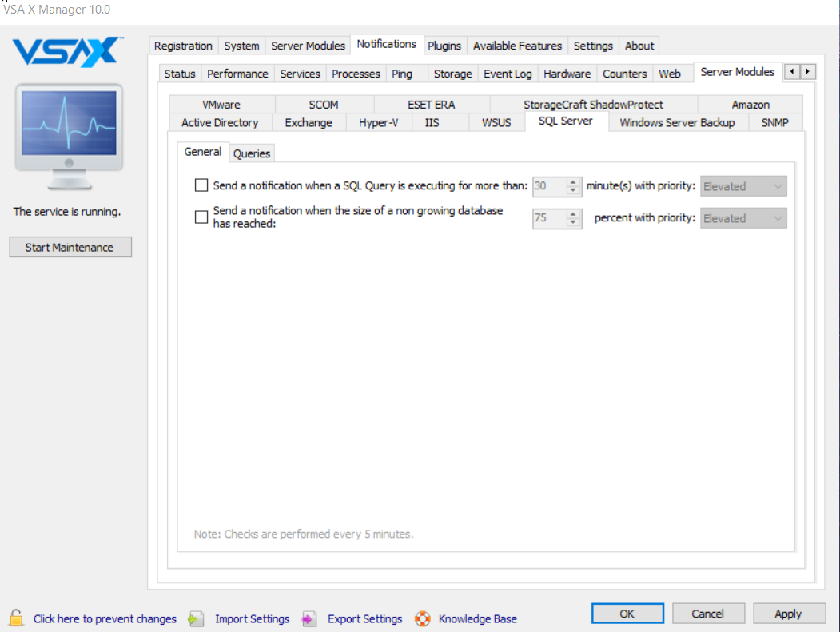This screenshot has width=840, height=632.
Task: Click the VSA X logo
Action: click(x=68, y=51)
